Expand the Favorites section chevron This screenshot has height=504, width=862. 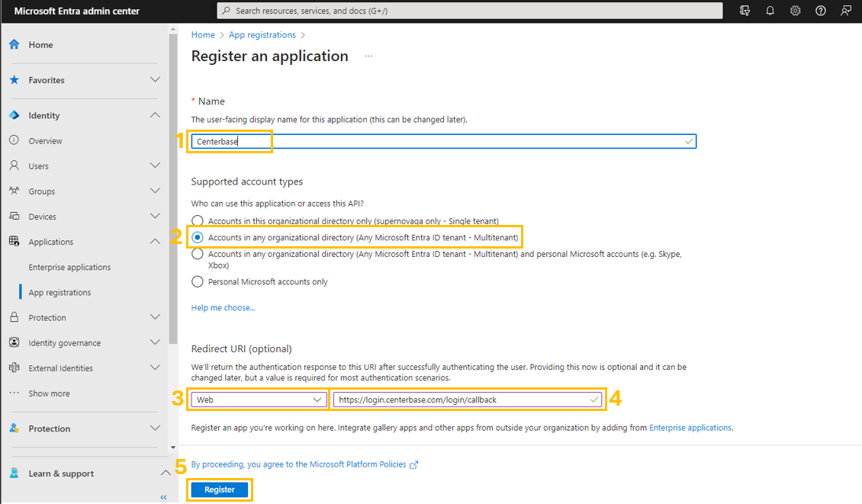pos(155,80)
